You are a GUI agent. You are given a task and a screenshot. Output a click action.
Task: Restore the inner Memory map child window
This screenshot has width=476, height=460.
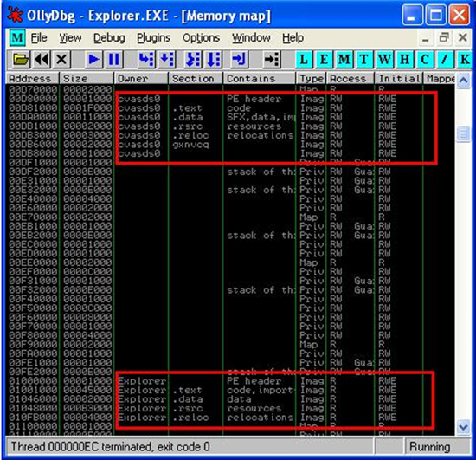pyautogui.click(x=444, y=38)
